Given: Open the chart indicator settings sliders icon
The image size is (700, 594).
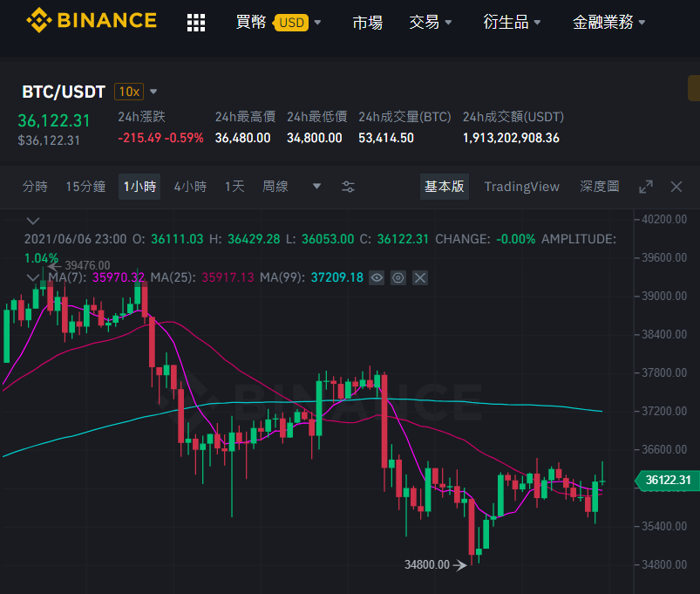Looking at the screenshot, I should point(348,187).
